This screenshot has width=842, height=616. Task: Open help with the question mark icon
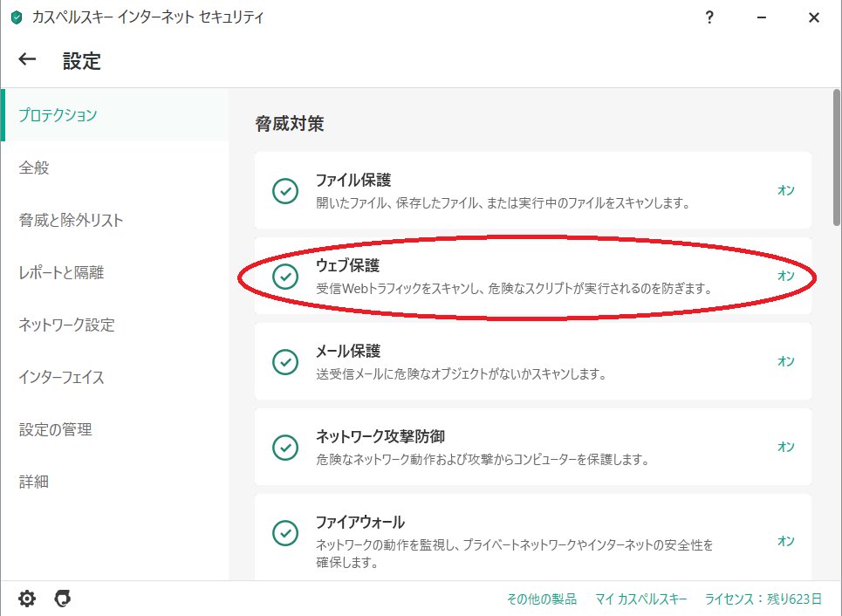coord(709,17)
